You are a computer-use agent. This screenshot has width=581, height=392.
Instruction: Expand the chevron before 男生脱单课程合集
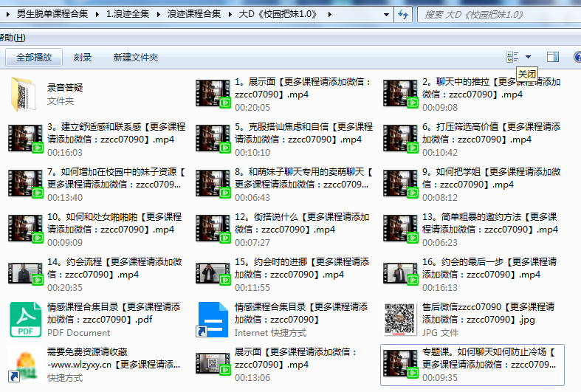[8, 15]
